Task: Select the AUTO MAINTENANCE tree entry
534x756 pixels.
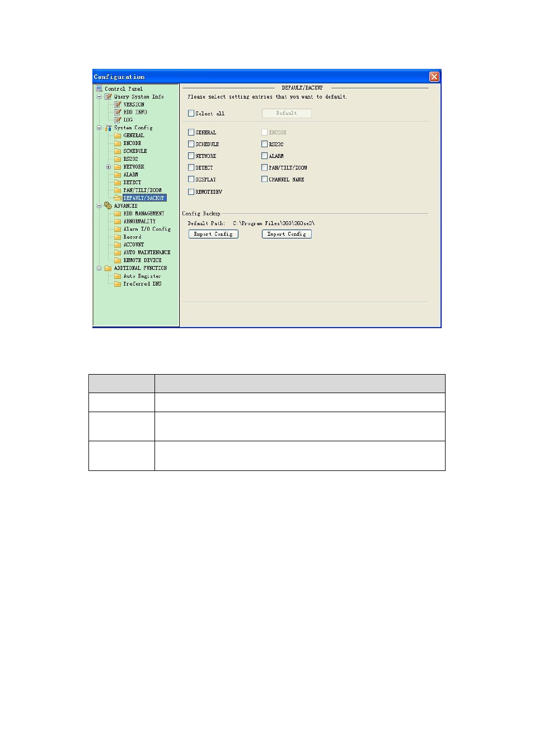Action: tap(147, 253)
